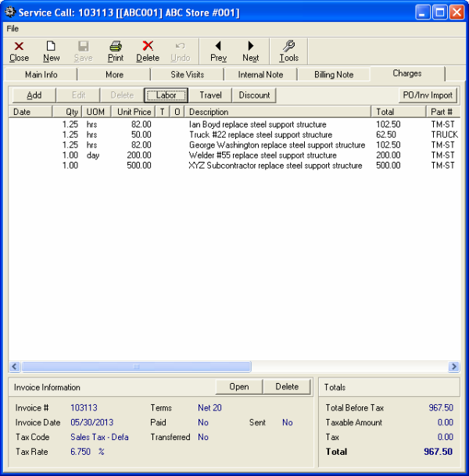Click the Sales Tax - Defa tax code
The image size is (469, 476).
tap(99, 437)
